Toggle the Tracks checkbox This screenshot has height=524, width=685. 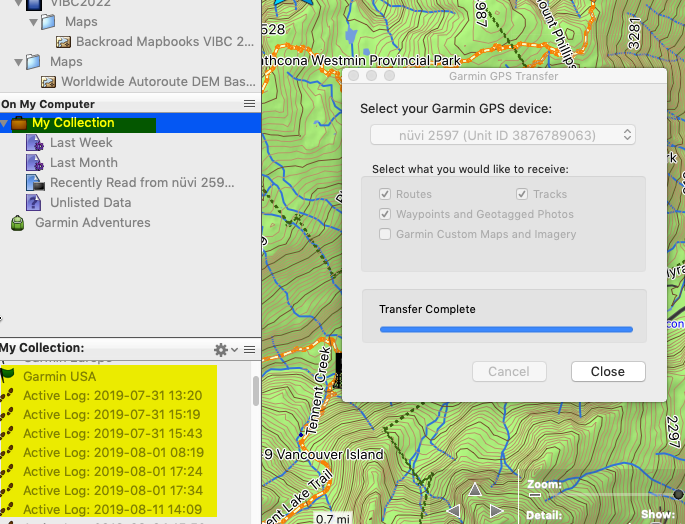point(522,194)
